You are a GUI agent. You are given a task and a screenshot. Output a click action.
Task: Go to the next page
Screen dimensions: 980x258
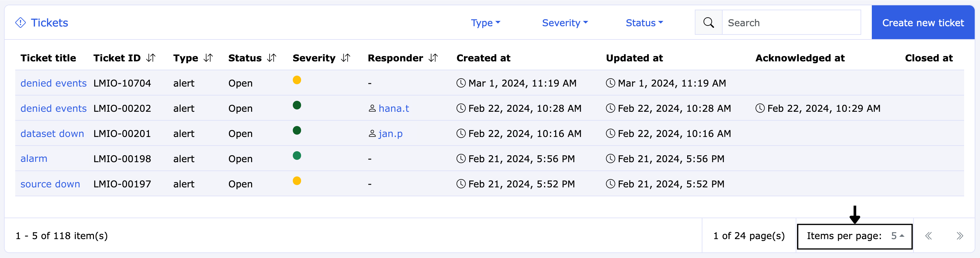[x=959, y=236]
